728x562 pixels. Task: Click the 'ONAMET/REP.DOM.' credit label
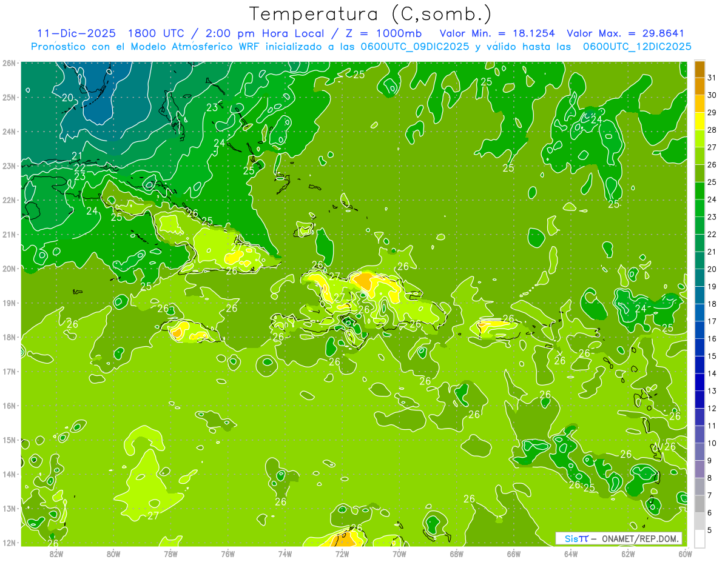(641, 539)
